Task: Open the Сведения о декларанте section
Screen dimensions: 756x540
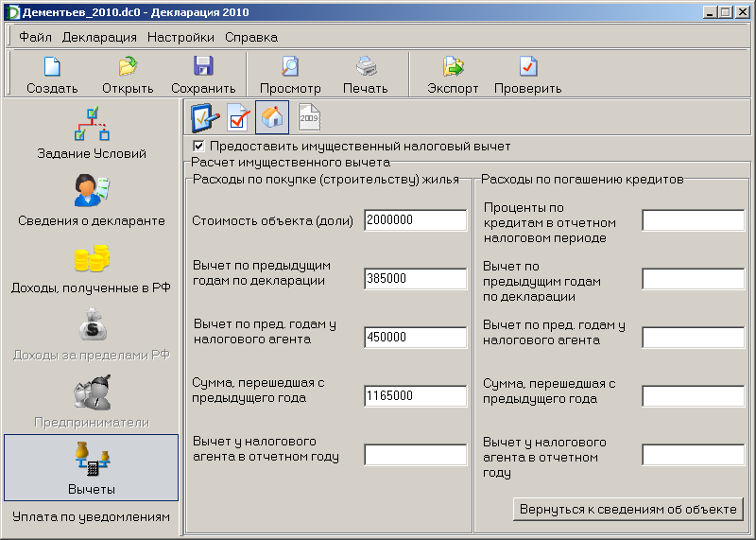Action: click(x=92, y=200)
